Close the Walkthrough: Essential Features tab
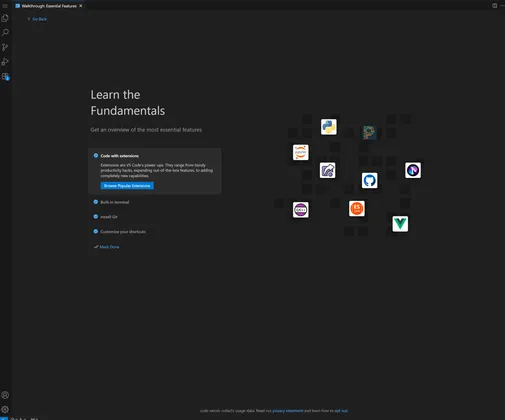 (81, 6)
